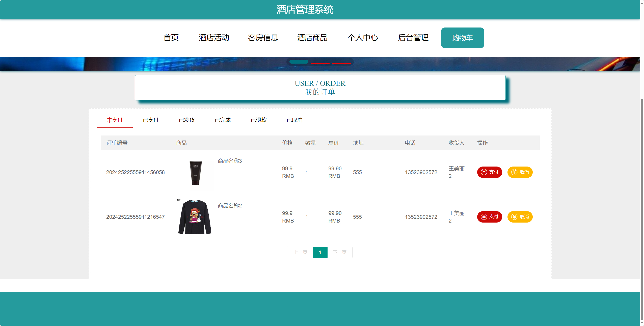Switch to the 已退款 tab
Screen dimensions: 644x326
pos(259,120)
